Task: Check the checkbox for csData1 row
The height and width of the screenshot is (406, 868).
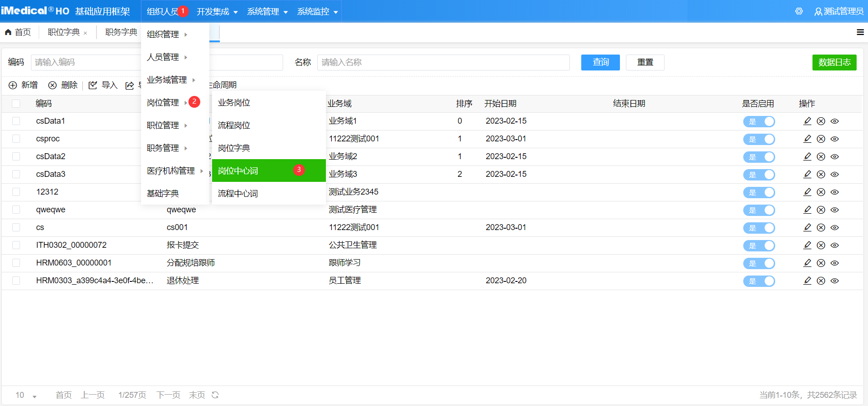Action: [x=16, y=121]
